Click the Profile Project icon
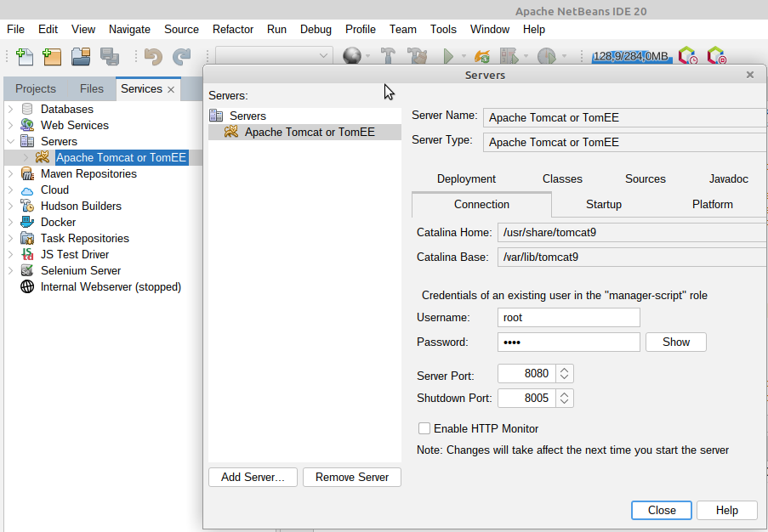Screen dimensions: 768x532 (547, 56)
